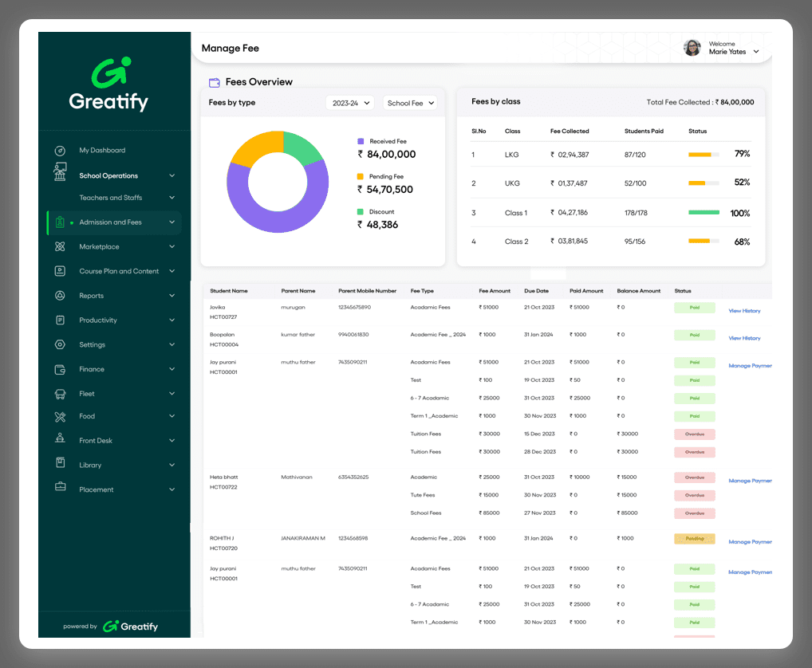Open the Front Desk menu item
The width and height of the screenshot is (812, 668).
(96, 441)
